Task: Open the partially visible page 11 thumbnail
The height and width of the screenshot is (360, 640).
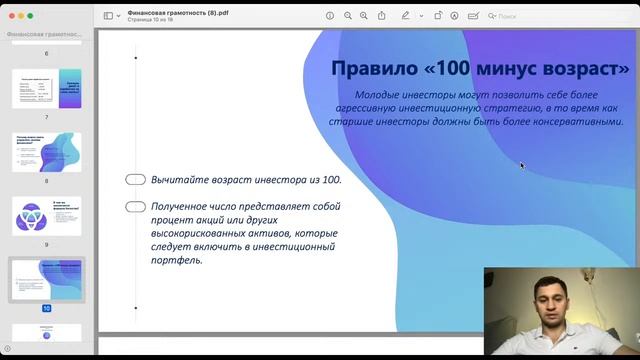Action: [x=47, y=333]
